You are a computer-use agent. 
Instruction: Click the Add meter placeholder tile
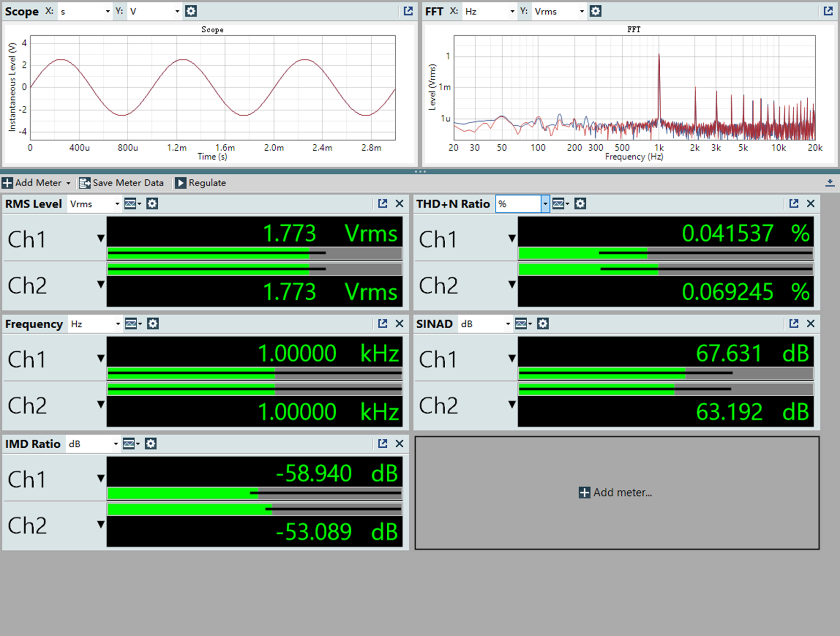616,493
